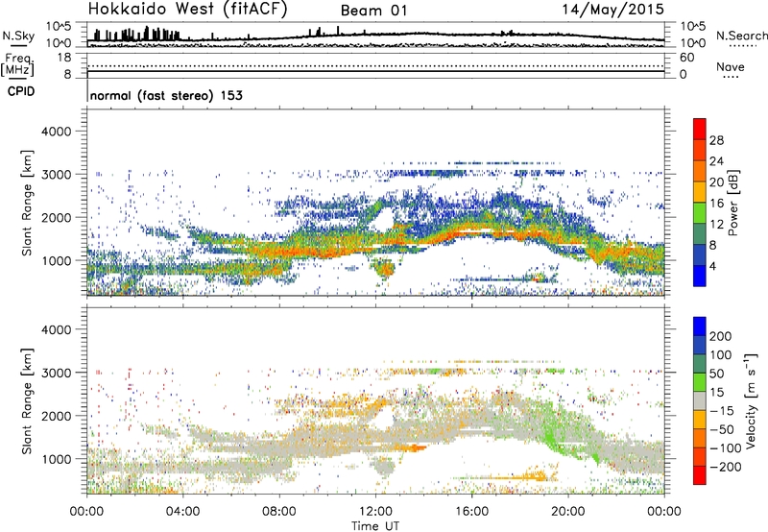
Task: Click the date "14/May/2015"
Action: pyautogui.click(x=613, y=10)
